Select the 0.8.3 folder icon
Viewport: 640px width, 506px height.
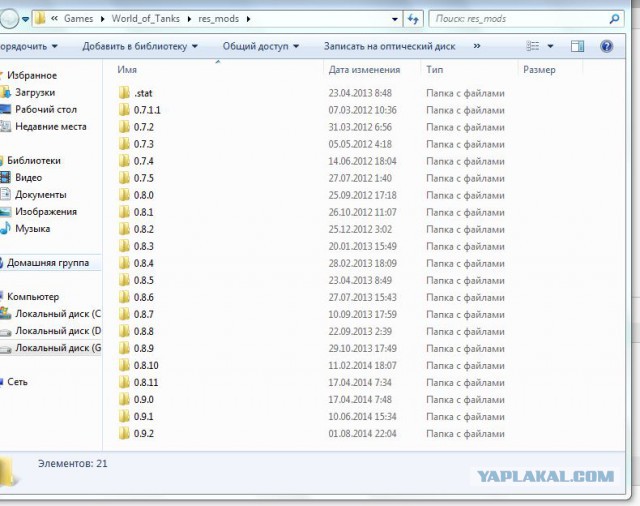coord(124,246)
